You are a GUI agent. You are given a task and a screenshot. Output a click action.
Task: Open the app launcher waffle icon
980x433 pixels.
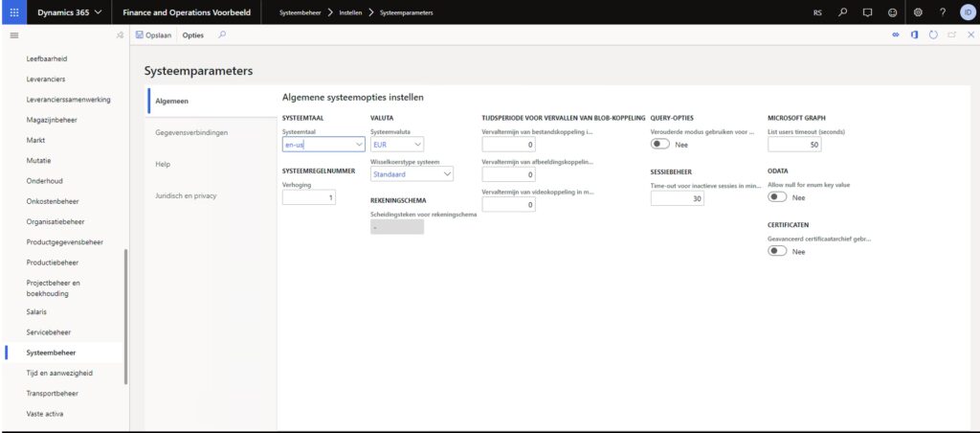tap(13, 12)
